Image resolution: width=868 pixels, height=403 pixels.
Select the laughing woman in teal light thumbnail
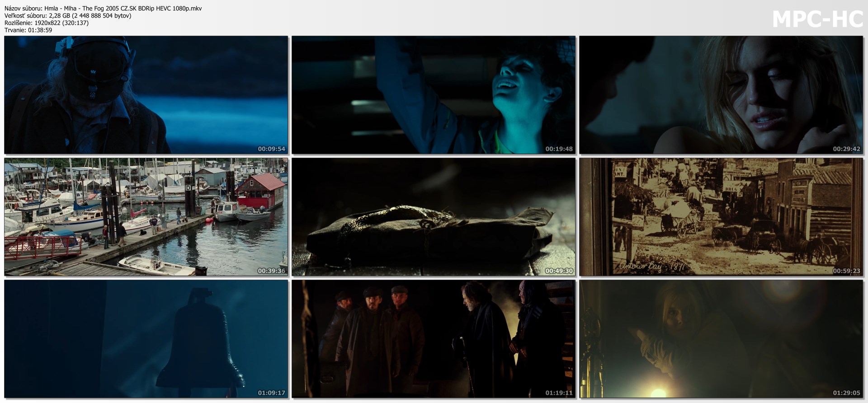pos(434,95)
